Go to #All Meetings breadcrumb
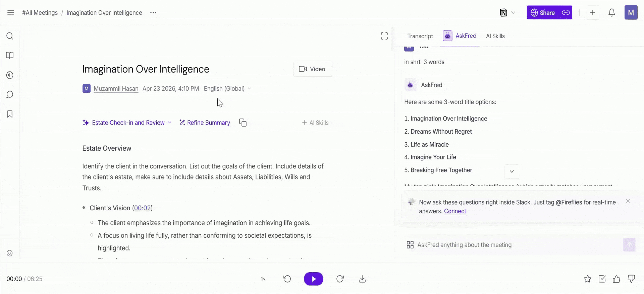 (x=40, y=13)
